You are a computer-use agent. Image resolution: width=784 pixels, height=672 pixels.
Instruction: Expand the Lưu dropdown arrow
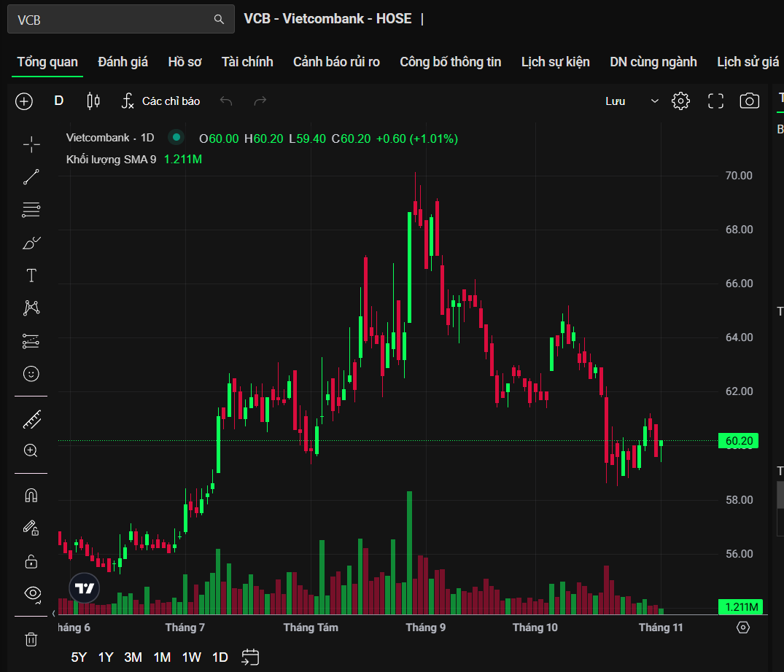pyautogui.click(x=654, y=101)
